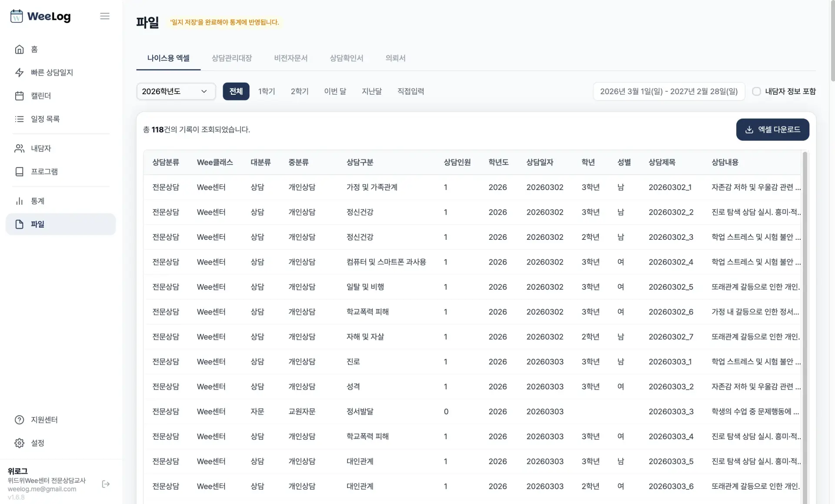The width and height of the screenshot is (835, 504).
Task: Open the 통계 bar chart icon
Action: 20,201
